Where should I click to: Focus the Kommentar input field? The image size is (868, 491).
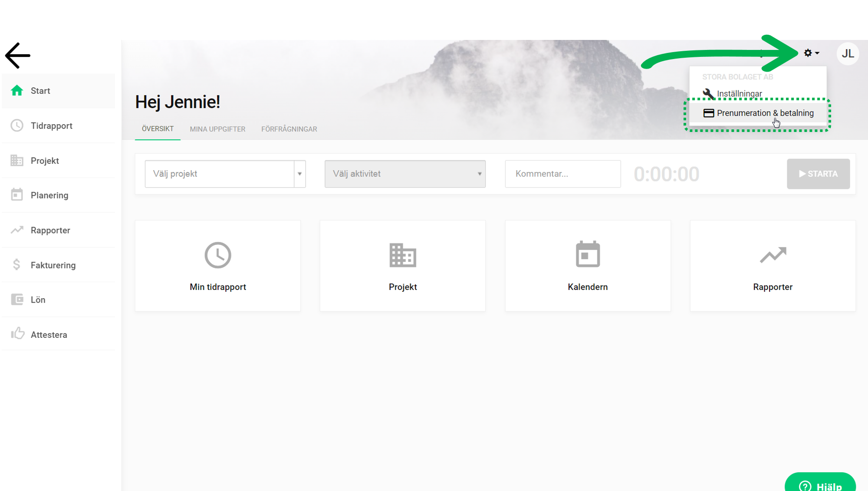(x=562, y=174)
